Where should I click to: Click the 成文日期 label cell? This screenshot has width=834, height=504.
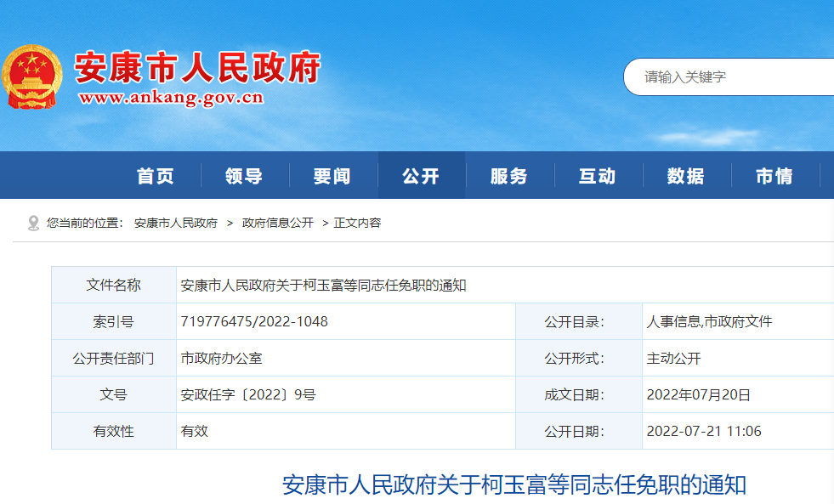tap(579, 394)
